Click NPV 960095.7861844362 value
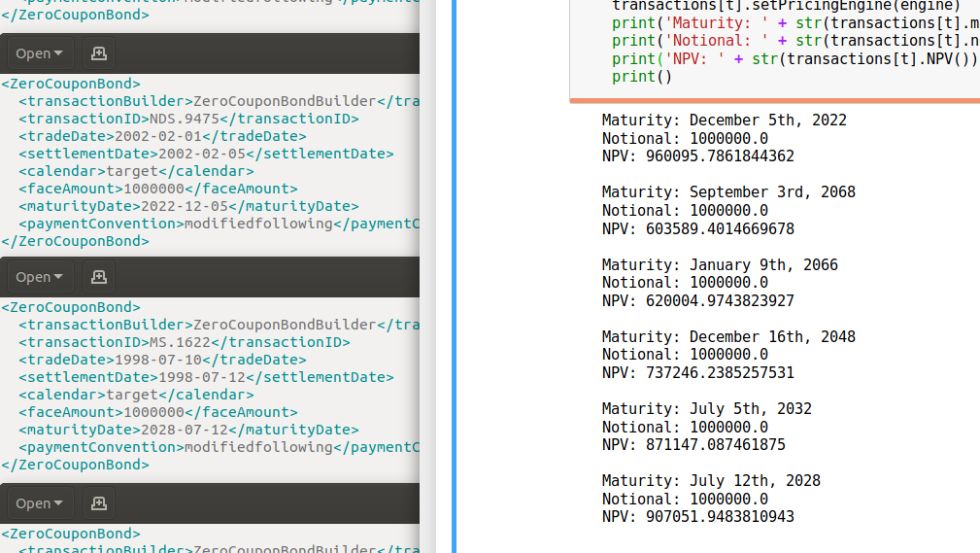Viewport: 980px width, 553px height. click(720, 156)
